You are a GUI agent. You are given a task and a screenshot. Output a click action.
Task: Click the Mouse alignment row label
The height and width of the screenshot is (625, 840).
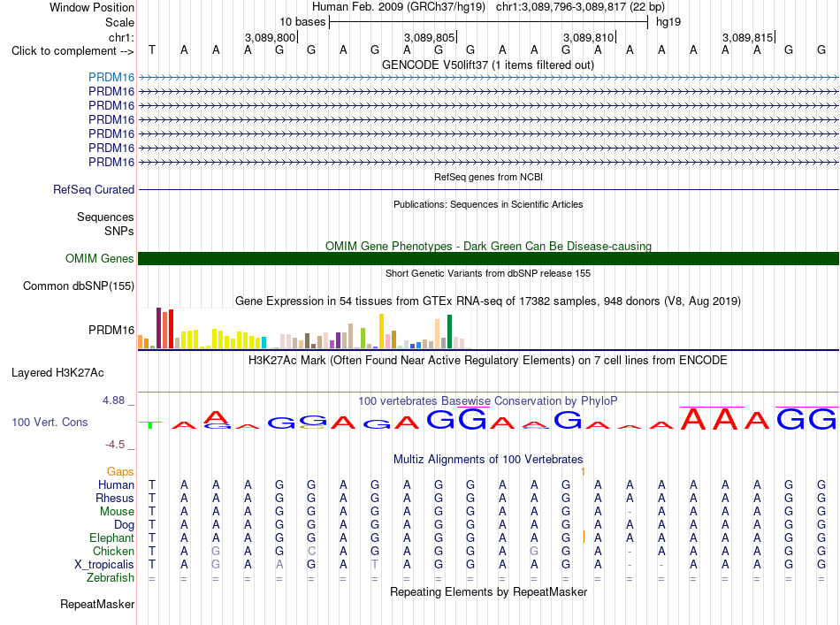[x=117, y=512]
